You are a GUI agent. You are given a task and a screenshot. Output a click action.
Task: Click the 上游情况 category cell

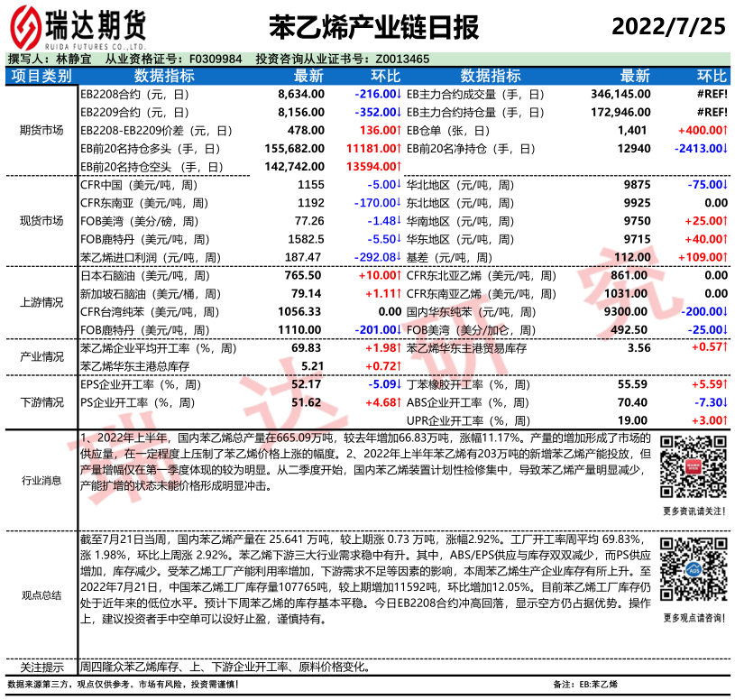pos(41,302)
